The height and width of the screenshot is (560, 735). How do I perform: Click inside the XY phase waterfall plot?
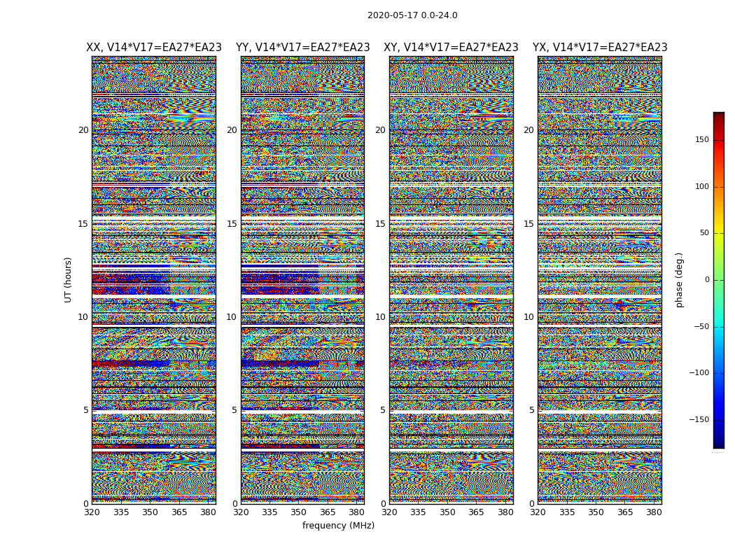(x=451, y=280)
